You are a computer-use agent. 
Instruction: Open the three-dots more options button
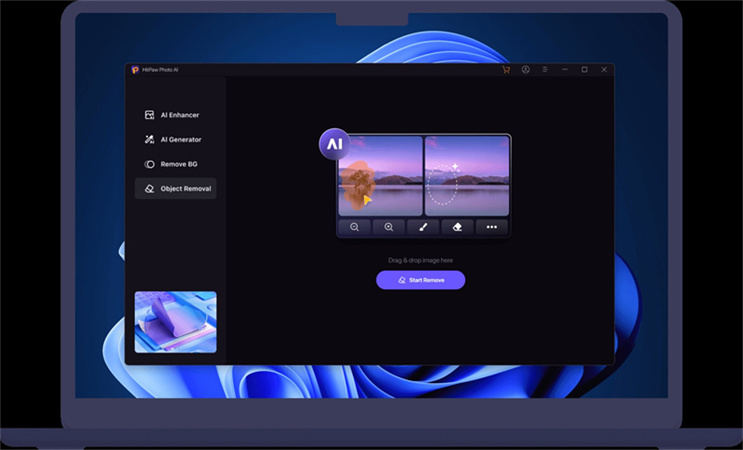[492, 227]
